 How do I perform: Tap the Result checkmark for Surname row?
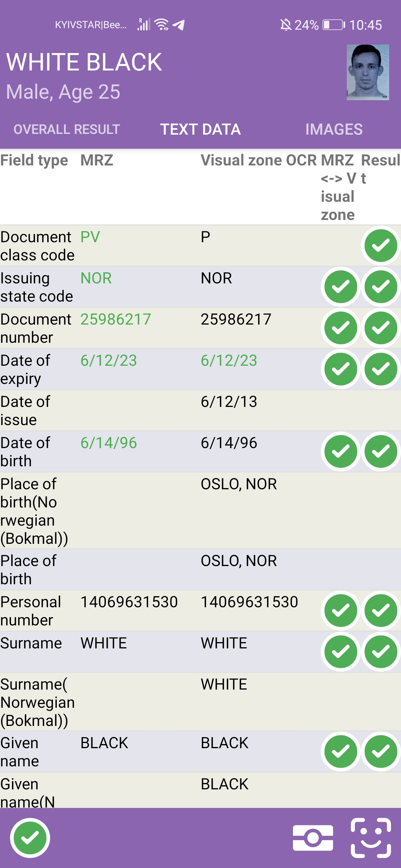point(381,652)
